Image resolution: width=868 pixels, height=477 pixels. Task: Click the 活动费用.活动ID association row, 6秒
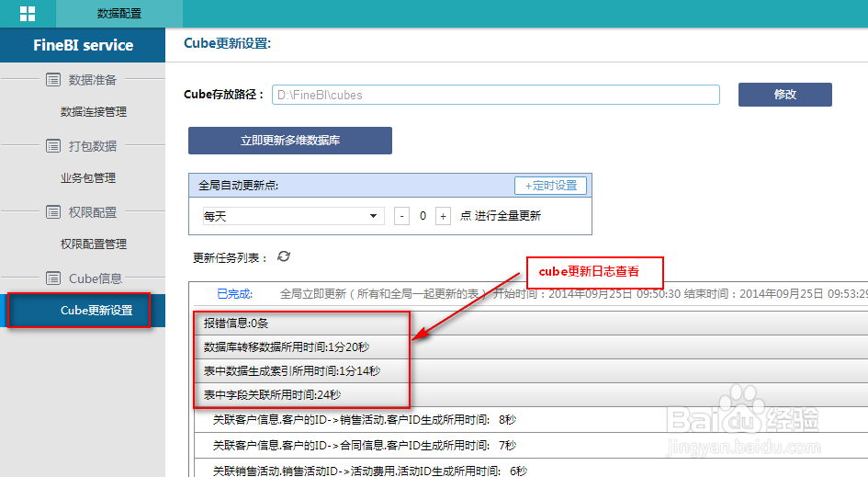point(532,470)
